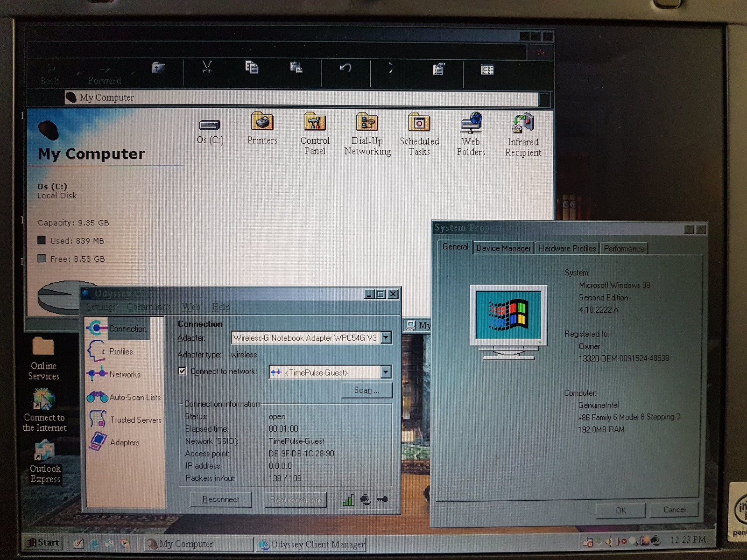This screenshot has width=747, height=560.
Task: Click the Paste toolbar icon
Action: click(x=296, y=68)
